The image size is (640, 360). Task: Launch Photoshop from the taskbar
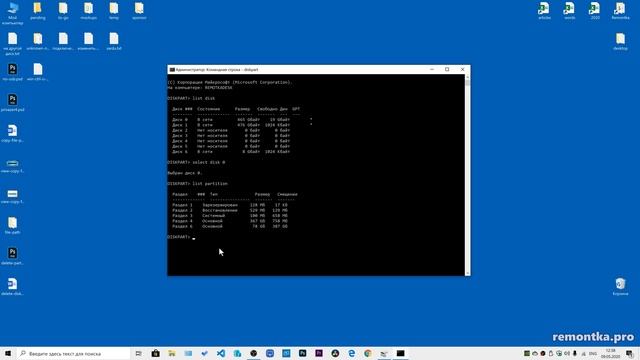(x=302, y=353)
